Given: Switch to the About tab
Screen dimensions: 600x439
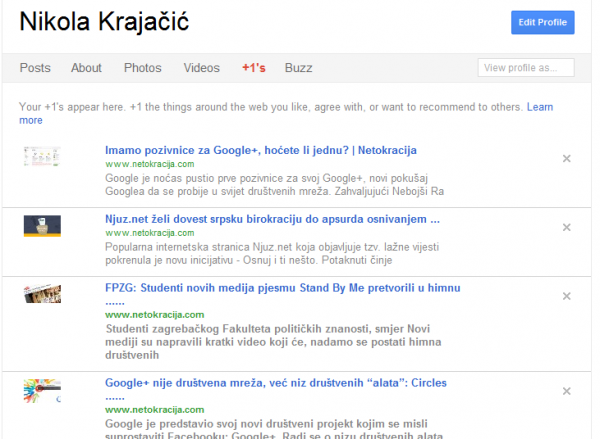Looking at the screenshot, I should click(86, 68).
